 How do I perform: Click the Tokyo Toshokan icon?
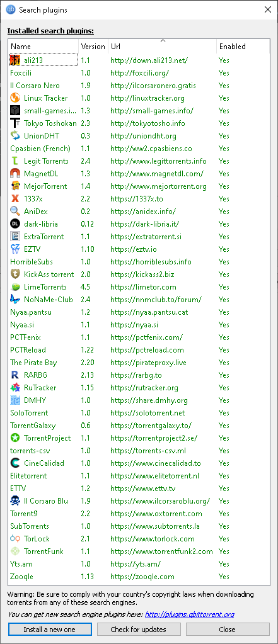pos(14,123)
